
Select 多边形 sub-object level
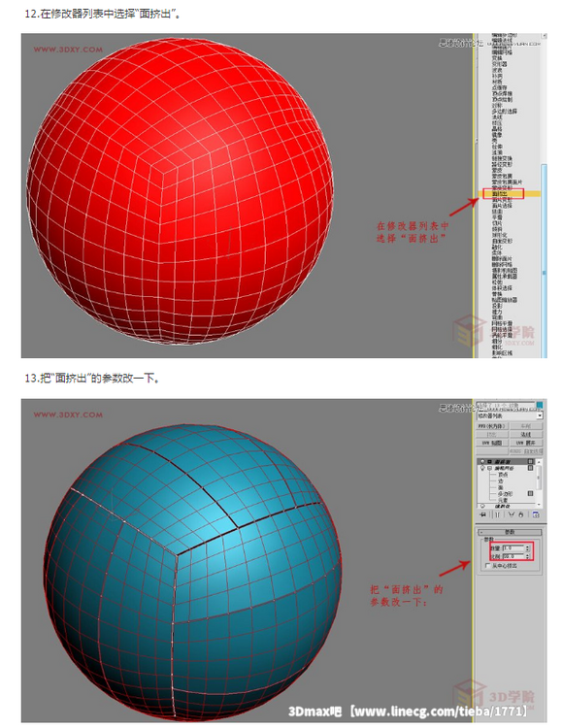coord(505,494)
